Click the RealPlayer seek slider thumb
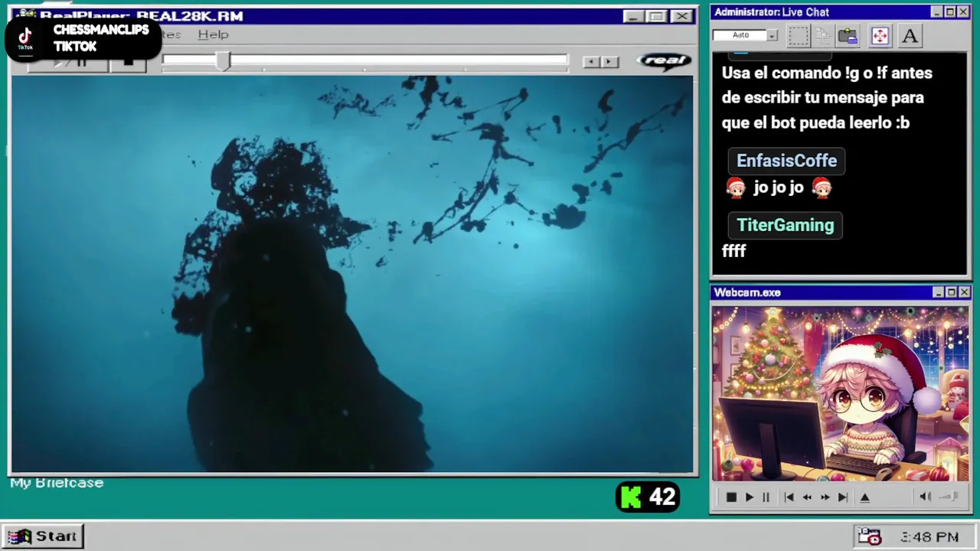This screenshot has height=551, width=980. point(223,62)
